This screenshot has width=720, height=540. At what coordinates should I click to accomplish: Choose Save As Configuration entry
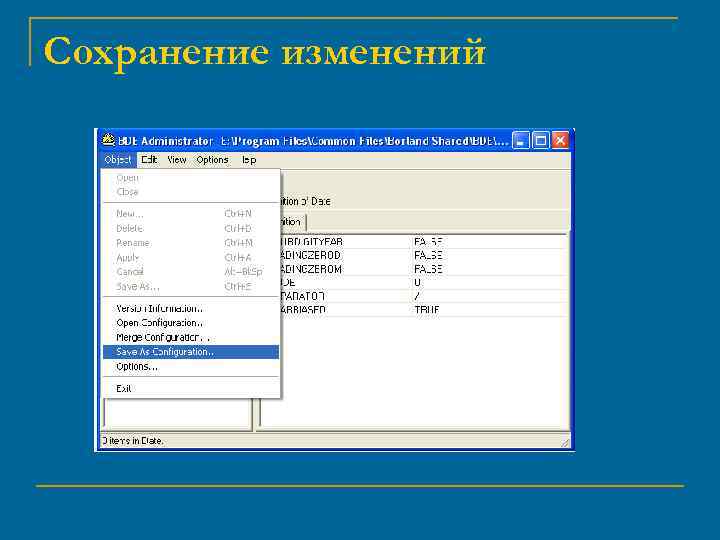click(x=191, y=352)
